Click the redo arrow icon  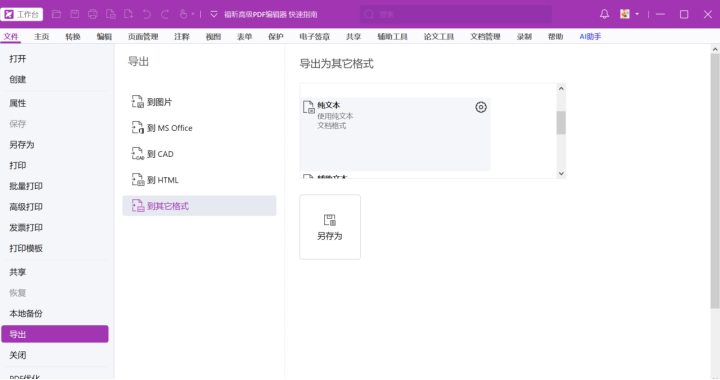(x=165, y=14)
